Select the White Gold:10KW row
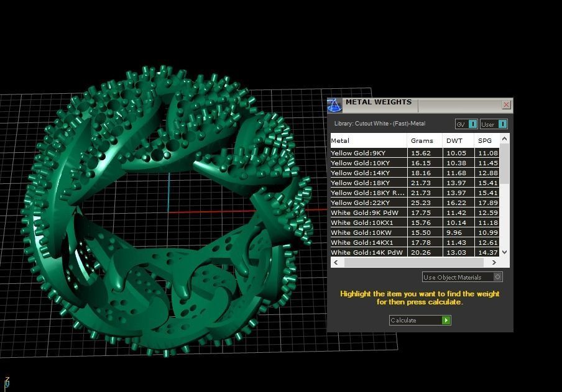This screenshot has width=562, height=392. click(415, 232)
